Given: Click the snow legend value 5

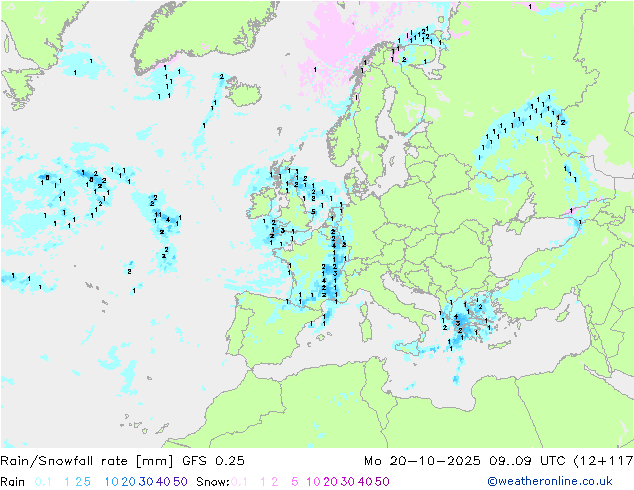Looking at the screenshot, I should tap(295, 482).
